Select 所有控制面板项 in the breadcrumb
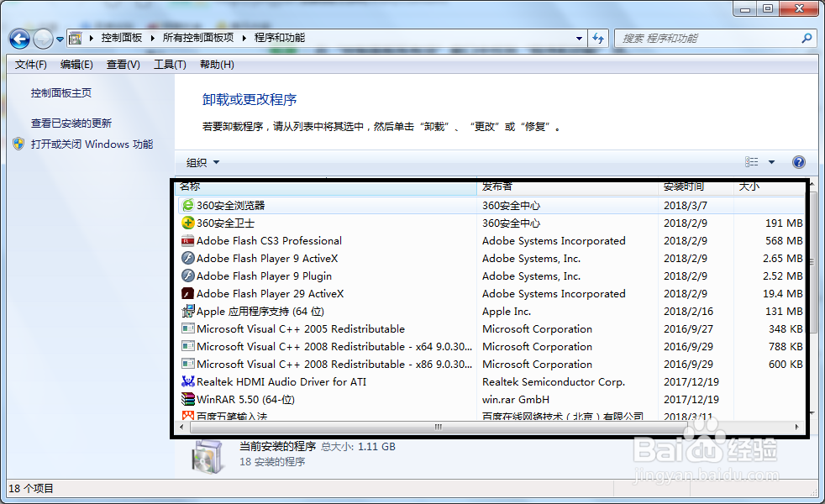This screenshot has width=825, height=504. point(197,38)
